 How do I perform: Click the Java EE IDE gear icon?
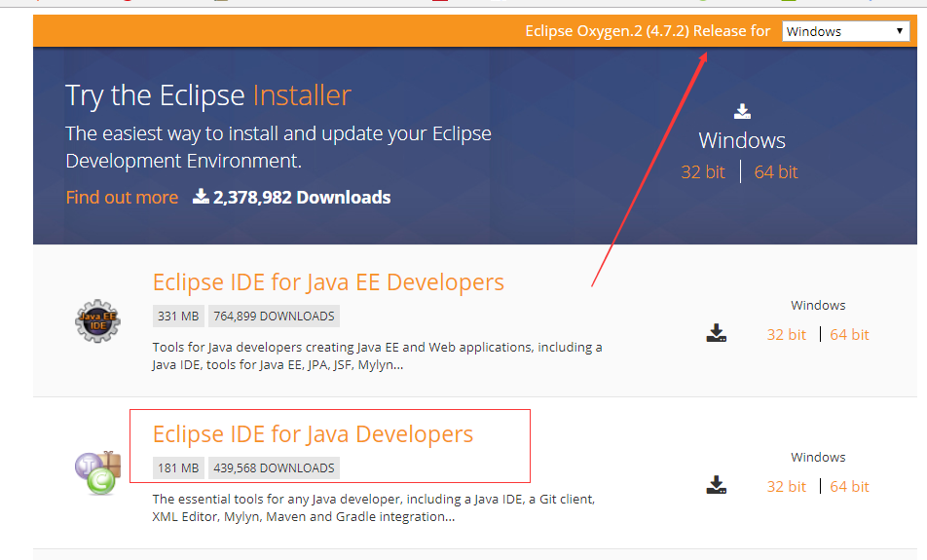(97, 320)
